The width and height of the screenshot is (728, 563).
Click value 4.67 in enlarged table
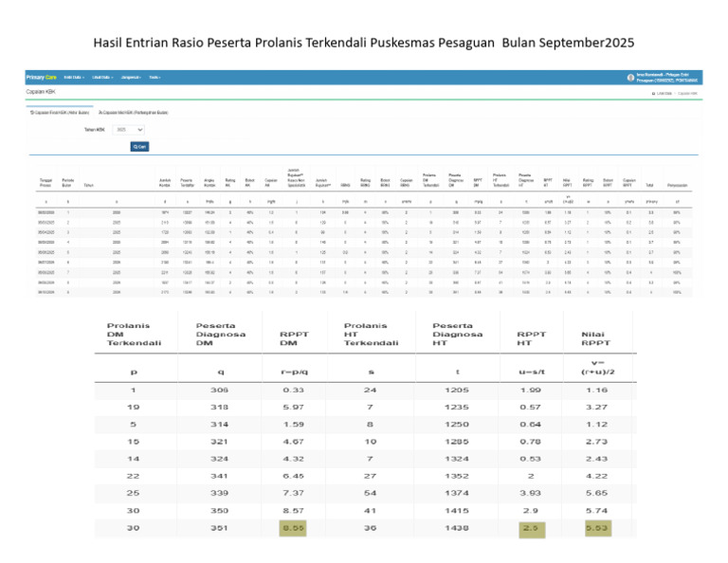[294, 442]
